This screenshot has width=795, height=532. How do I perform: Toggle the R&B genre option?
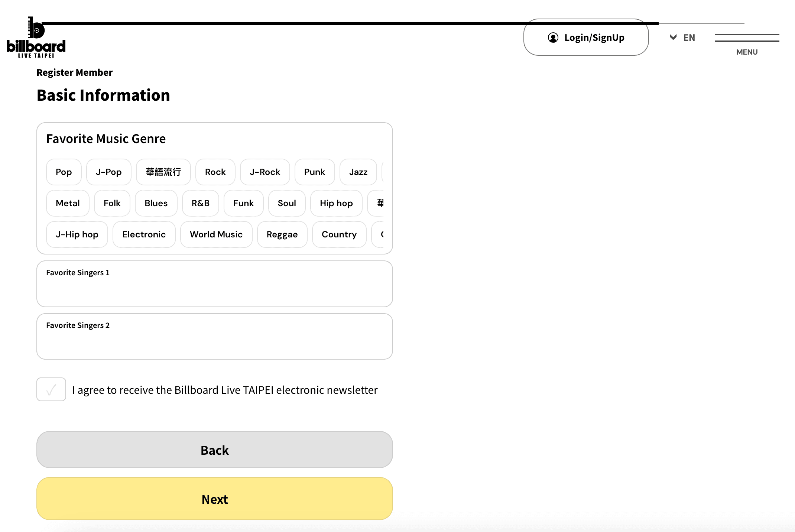coord(200,203)
